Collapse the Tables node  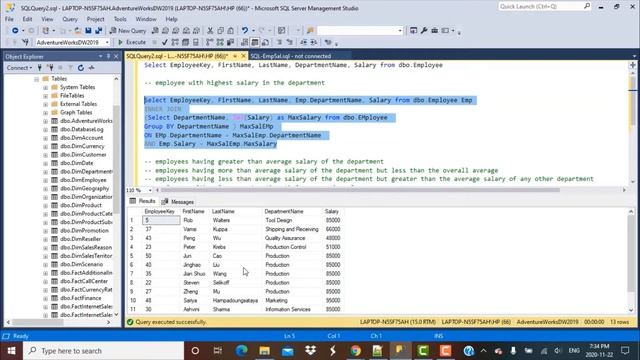(x=36, y=79)
